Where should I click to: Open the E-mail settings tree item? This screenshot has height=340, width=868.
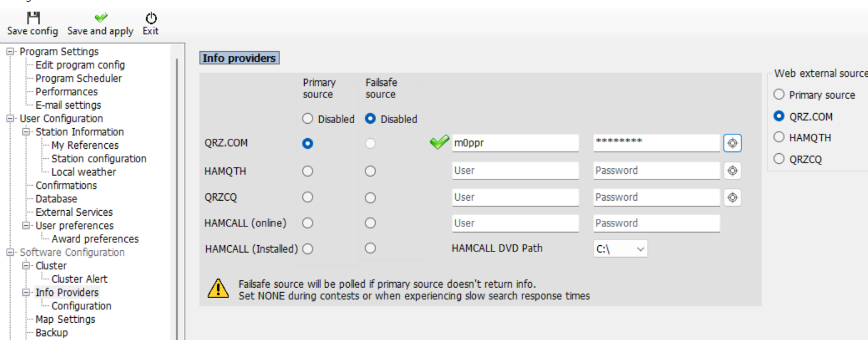69,105
